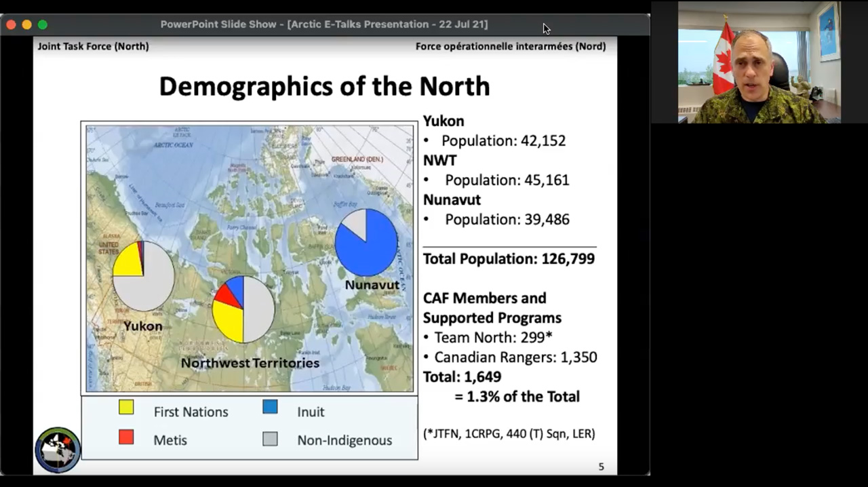The image size is (868, 487).
Task: Click the Greenland label on the map
Action: coord(357,159)
